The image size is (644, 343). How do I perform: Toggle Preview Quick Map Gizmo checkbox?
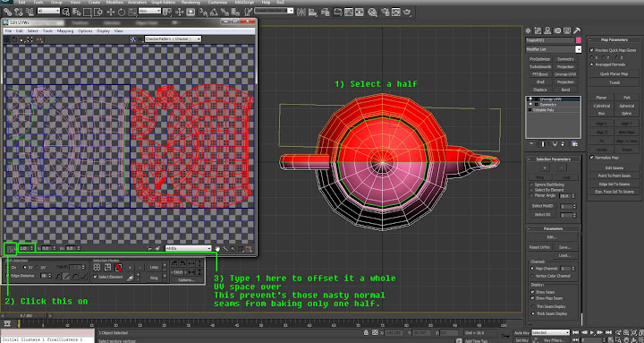coord(592,50)
